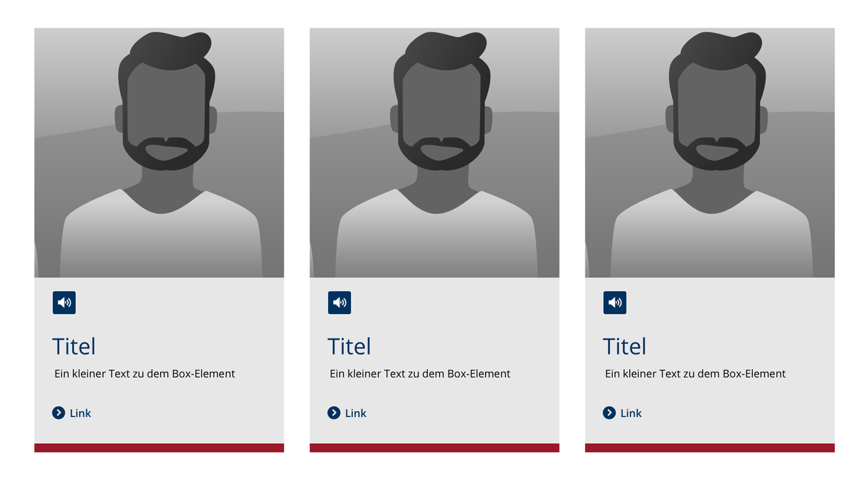Click the chevron circle icon in the middle card
This screenshot has width=868, height=482.
click(x=334, y=413)
